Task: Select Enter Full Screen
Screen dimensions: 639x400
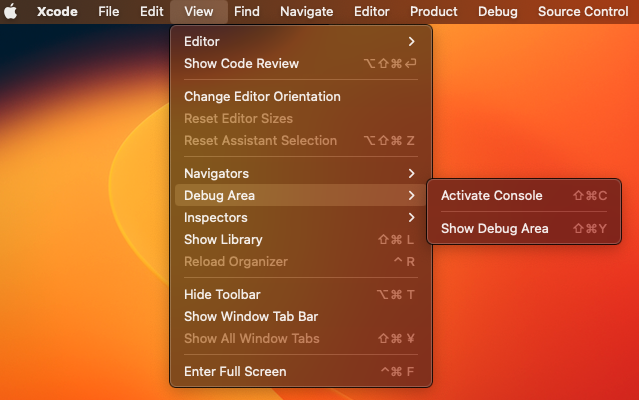Action: [x=301, y=371]
